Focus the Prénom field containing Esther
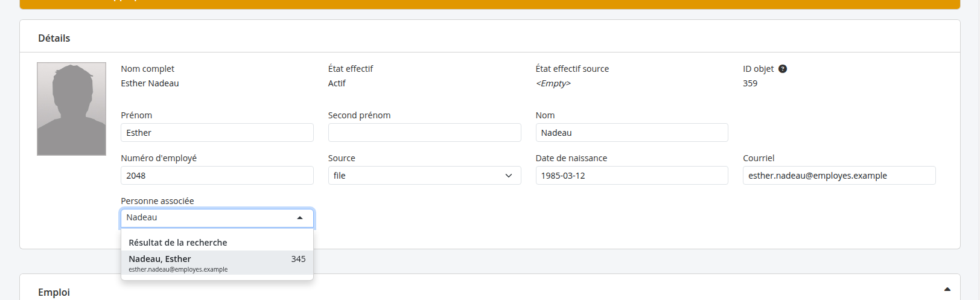 217,133
